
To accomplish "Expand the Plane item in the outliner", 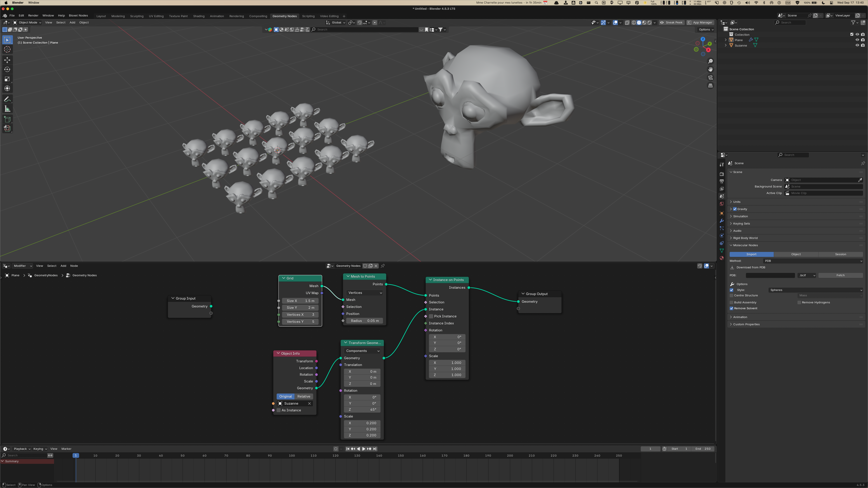I will tap(726, 40).
